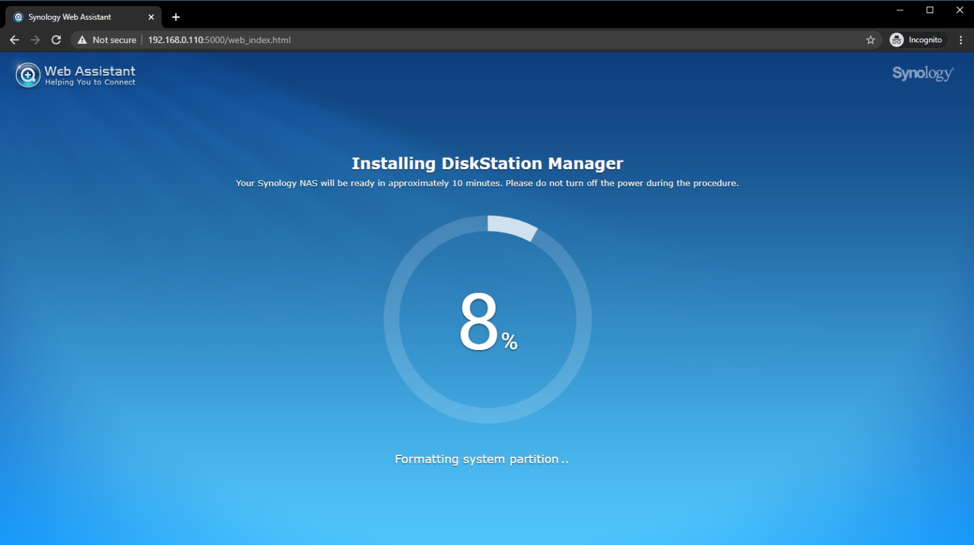The image size is (974, 545).
Task: Open the Chrome three-dot menu
Action: [x=961, y=40]
